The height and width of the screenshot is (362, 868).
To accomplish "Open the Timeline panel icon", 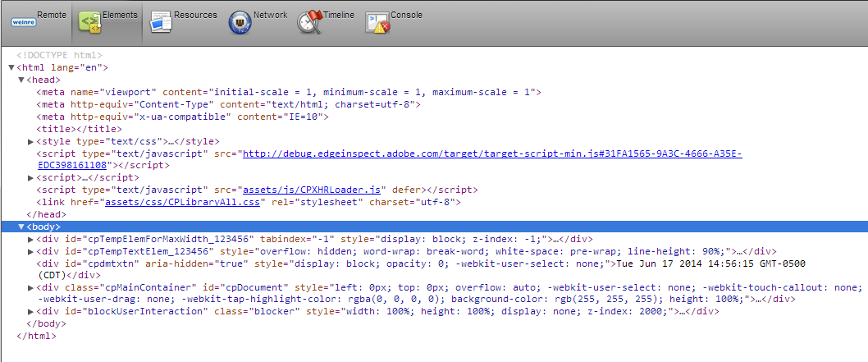I will tap(310, 23).
